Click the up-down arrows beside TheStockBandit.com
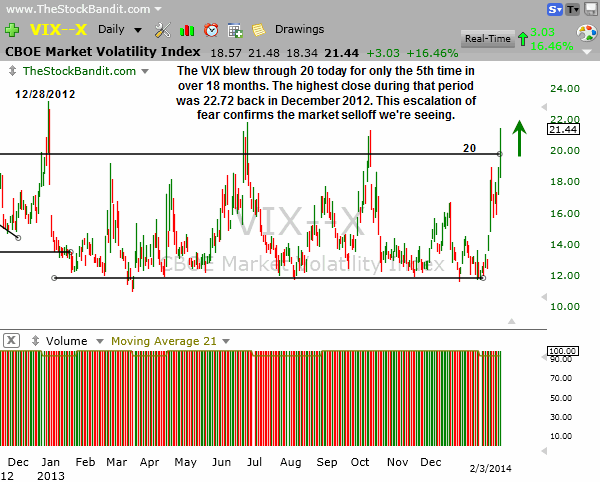600x482 pixels. 12,71
